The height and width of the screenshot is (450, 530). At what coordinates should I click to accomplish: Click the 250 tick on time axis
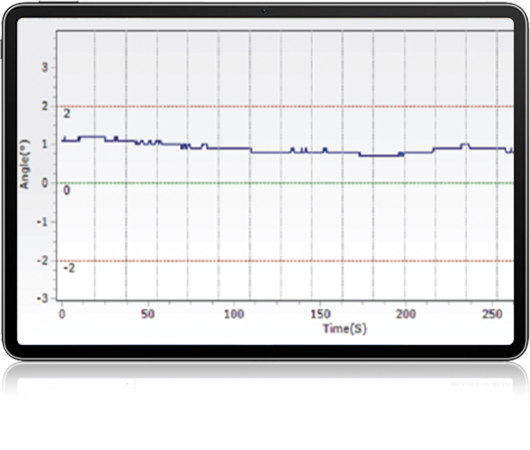492,314
